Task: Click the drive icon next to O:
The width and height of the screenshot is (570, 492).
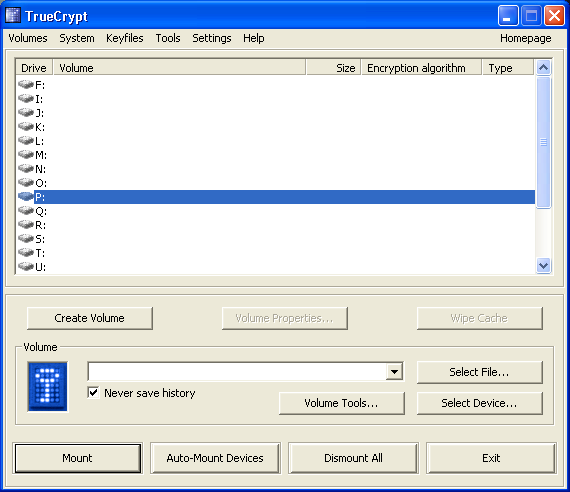Action: click(26, 182)
